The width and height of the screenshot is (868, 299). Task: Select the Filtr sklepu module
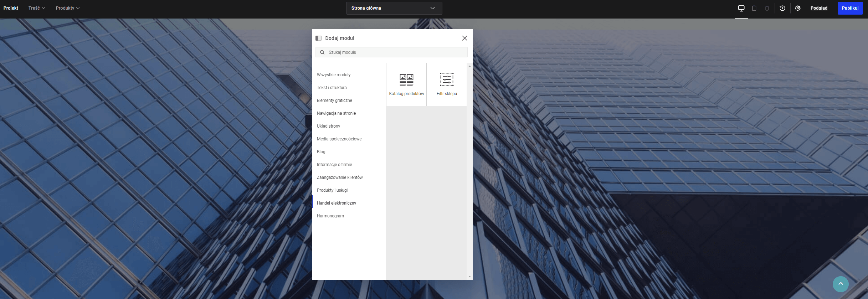click(447, 84)
